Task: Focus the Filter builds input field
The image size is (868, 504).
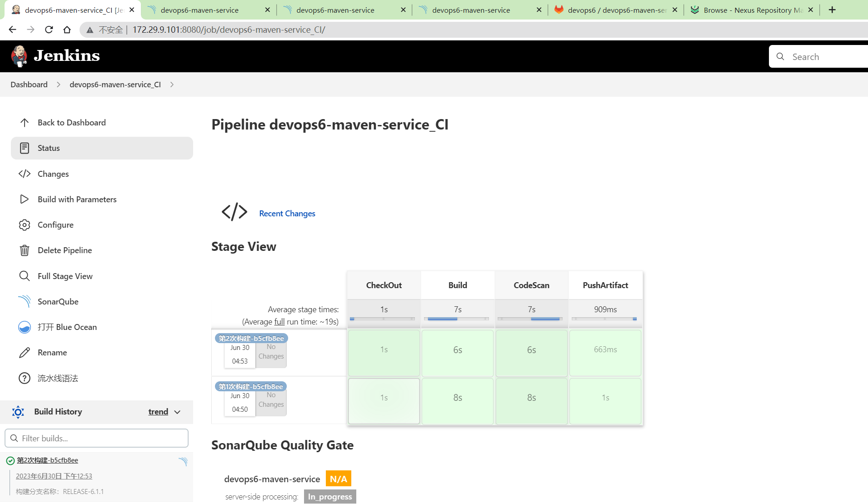Action: [96, 438]
